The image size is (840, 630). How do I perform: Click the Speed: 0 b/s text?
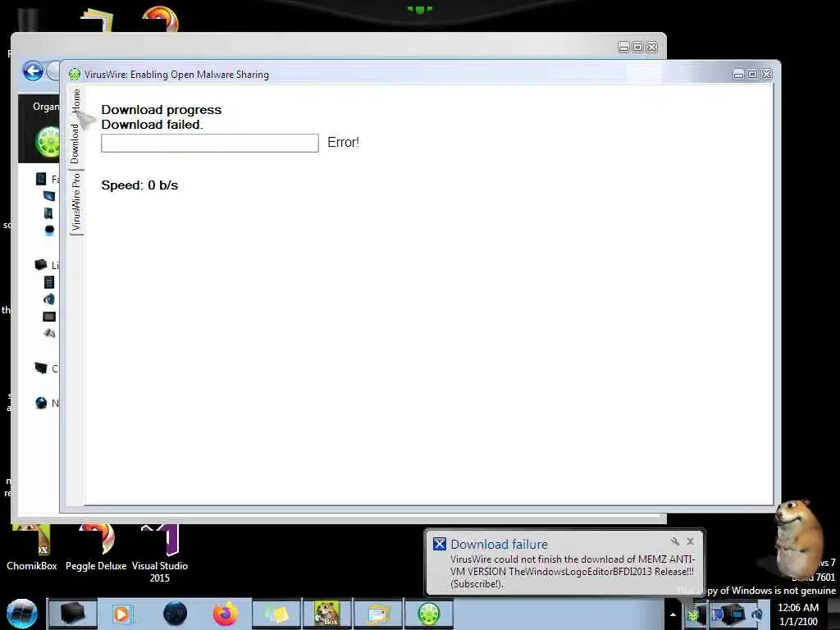[139, 185]
